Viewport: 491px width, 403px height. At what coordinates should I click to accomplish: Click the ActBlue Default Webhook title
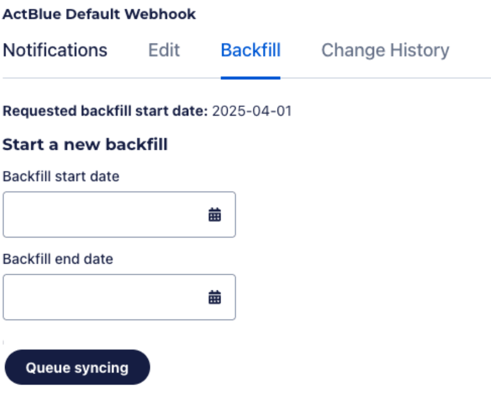(99, 14)
